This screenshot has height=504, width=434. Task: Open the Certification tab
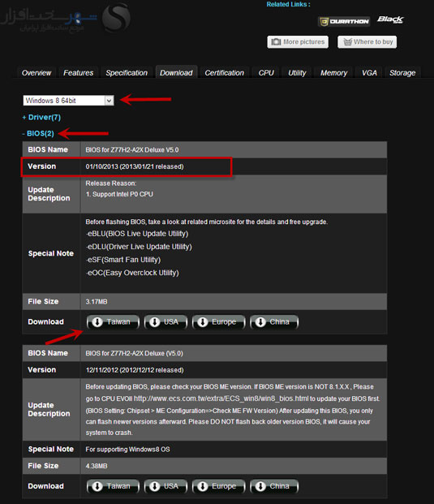click(x=224, y=73)
